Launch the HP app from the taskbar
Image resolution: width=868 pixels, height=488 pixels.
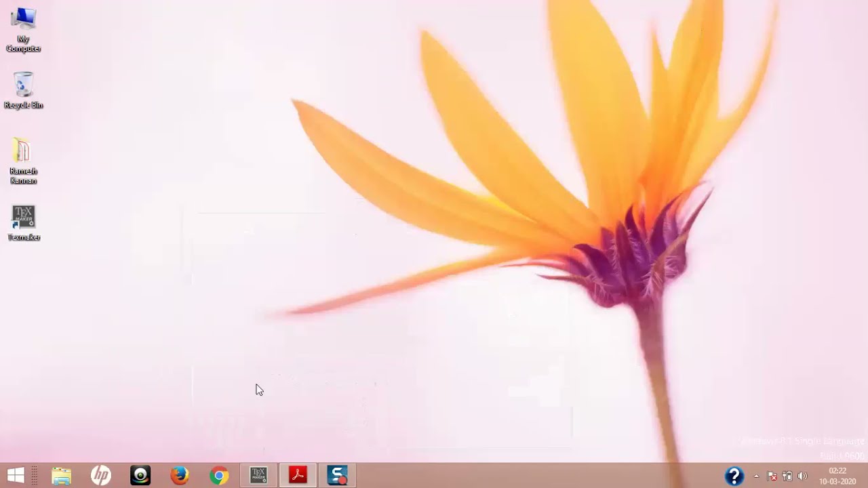[101, 476]
